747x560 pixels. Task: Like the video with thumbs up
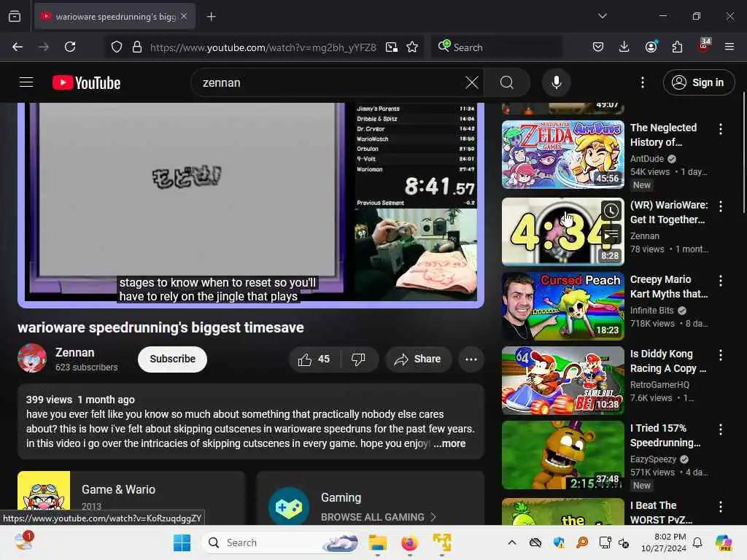pyautogui.click(x=314, y=359)
